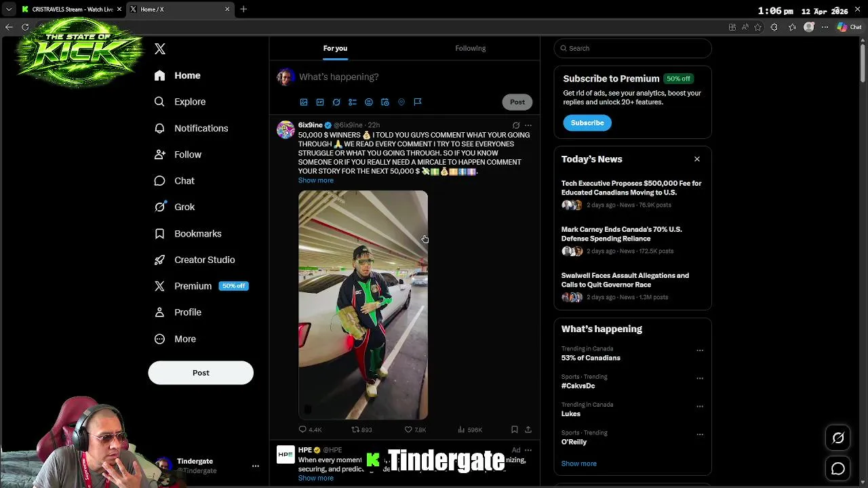Open options for 53% of Canadians trend
This screenshot has width=868, height=488.
(x=700, y=350)
